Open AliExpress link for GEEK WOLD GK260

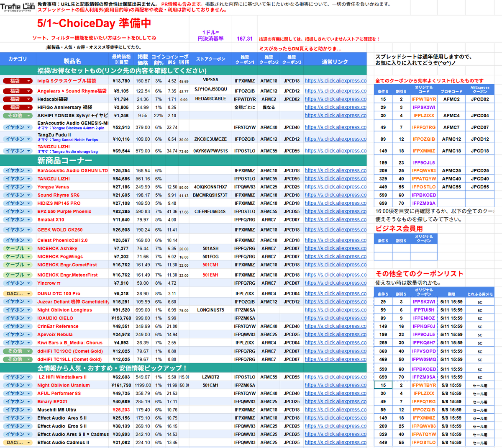[x=336, y=230]
